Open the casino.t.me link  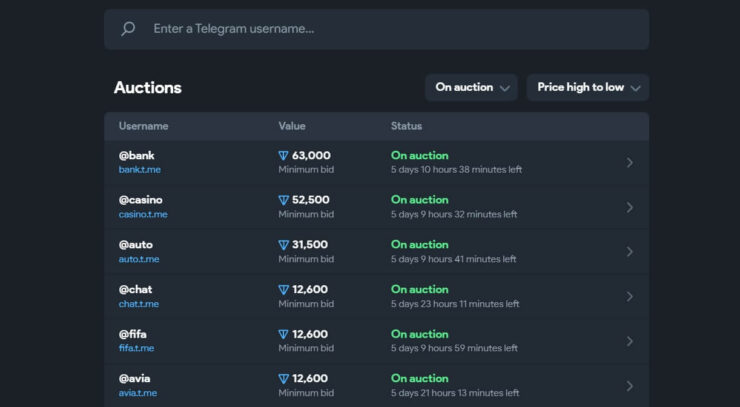[143, 214]
